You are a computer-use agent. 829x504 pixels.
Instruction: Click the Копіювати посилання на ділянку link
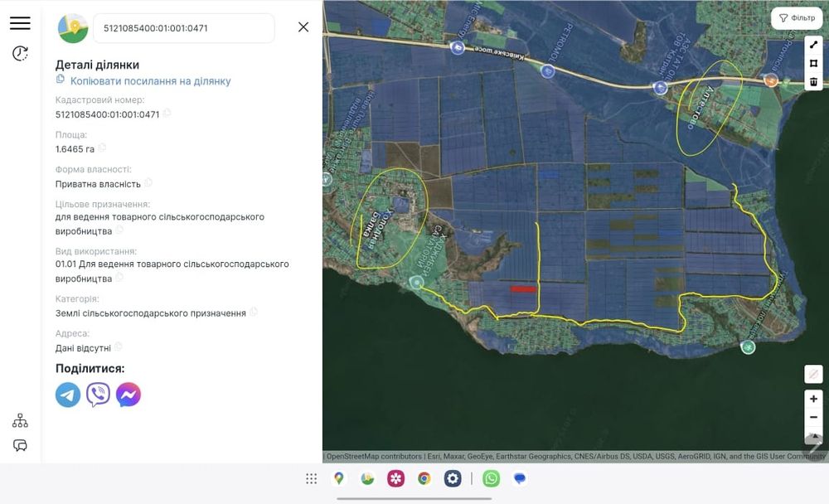pyautogui.click(x=150, y=81)
